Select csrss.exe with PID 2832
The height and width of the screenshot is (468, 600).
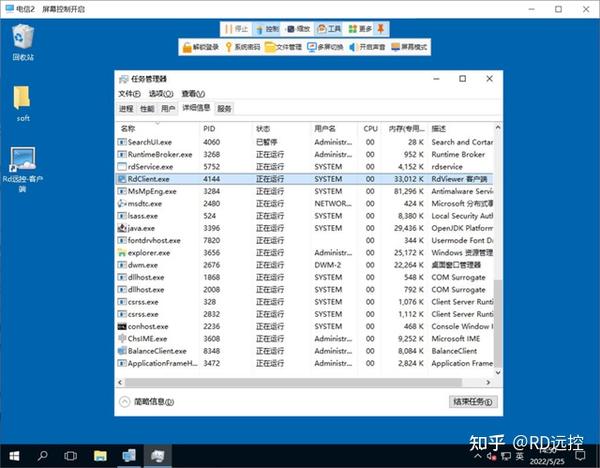click(x=143, y=314)
